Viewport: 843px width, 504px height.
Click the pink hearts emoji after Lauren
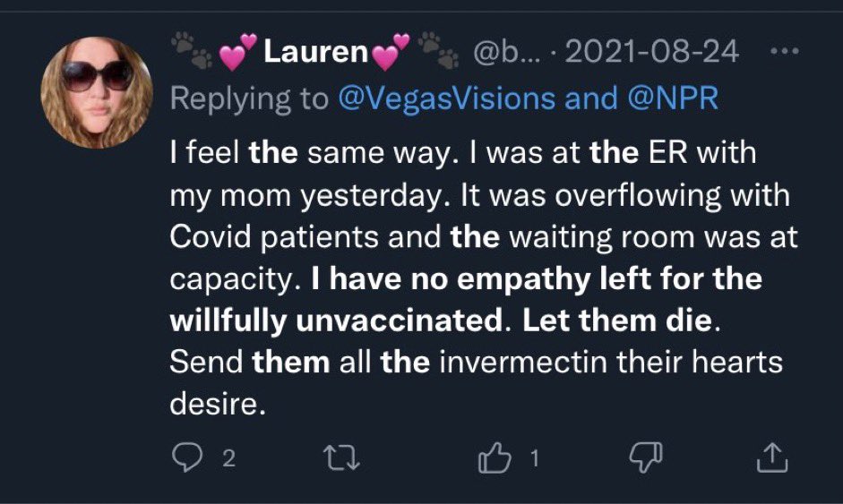[x=390, y=53]
